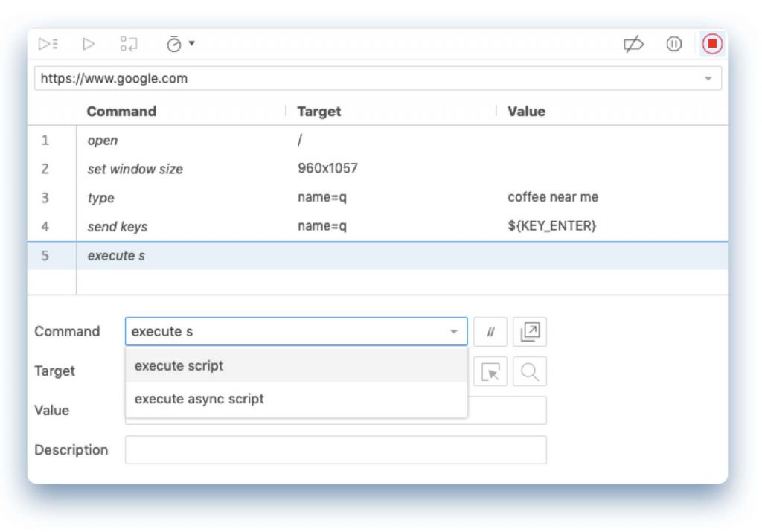Click the Select target in page icon

pyautogui.click(x=490, y=371)
